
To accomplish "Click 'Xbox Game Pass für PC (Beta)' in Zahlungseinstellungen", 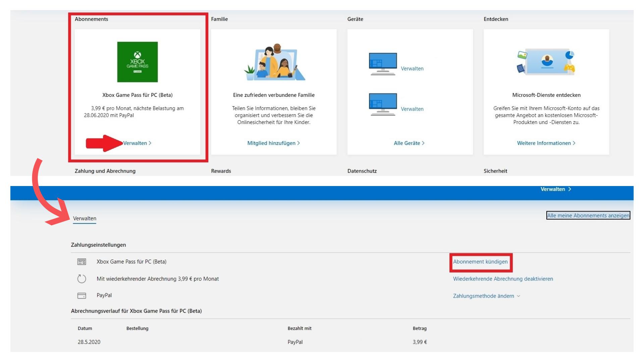I will click(x=131, y=262).
